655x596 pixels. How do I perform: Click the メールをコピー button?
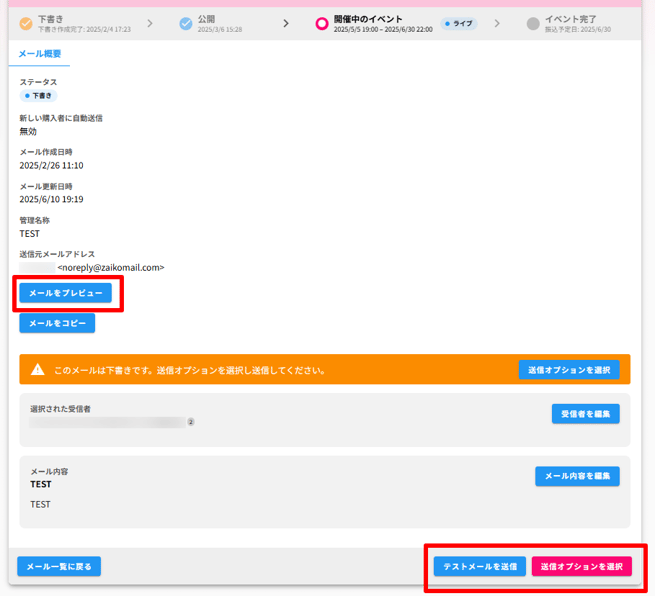pyautogui.click(x=57, y=323)
